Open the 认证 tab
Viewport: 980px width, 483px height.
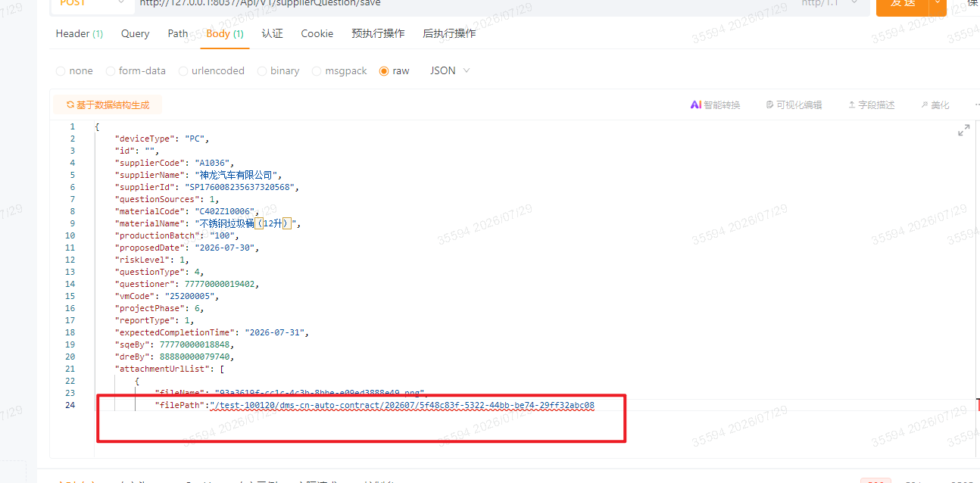(272, 33)
